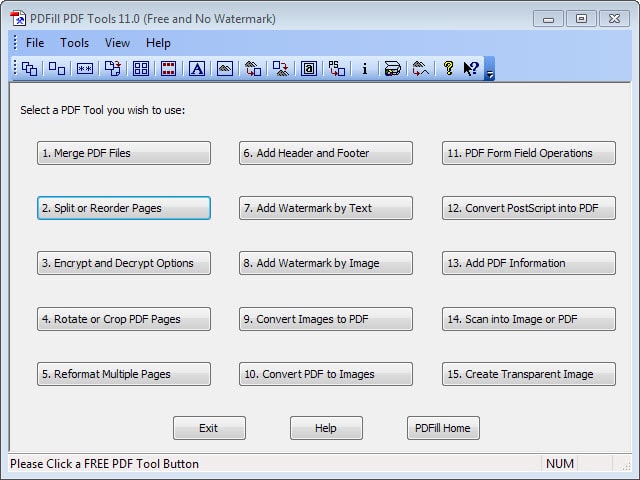Open the Help menu
640x480 pixels.
coord(158,43)
